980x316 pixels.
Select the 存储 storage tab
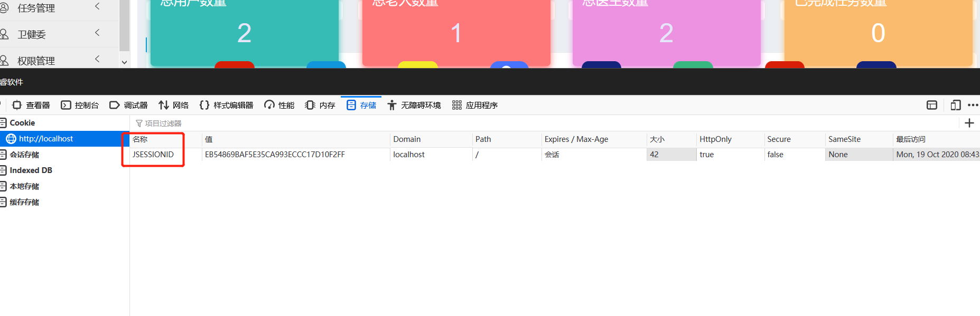[361, 105]
